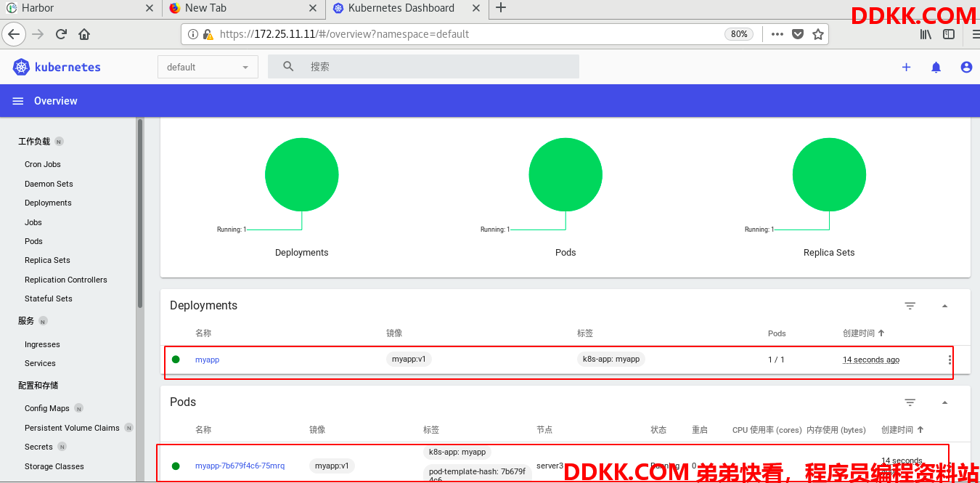Sort Deployments by creation time column
Screen dimensions: 980x483
pyautogui.click(x=863, y=333)
